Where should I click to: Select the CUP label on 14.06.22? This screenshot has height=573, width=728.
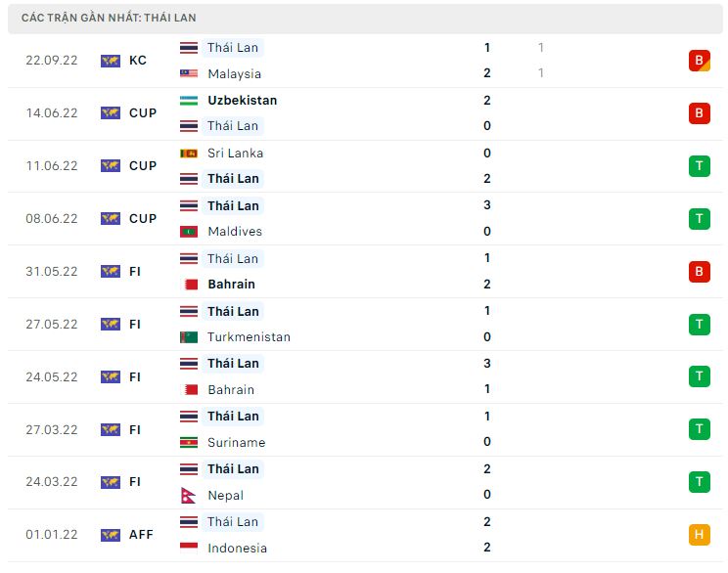pos(143,113)
